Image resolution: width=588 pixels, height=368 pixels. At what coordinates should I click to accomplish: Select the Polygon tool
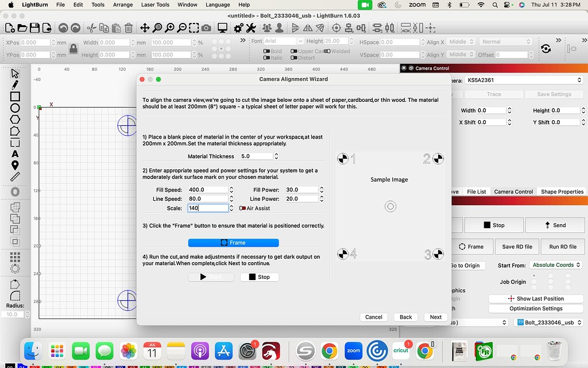(15, 119)
